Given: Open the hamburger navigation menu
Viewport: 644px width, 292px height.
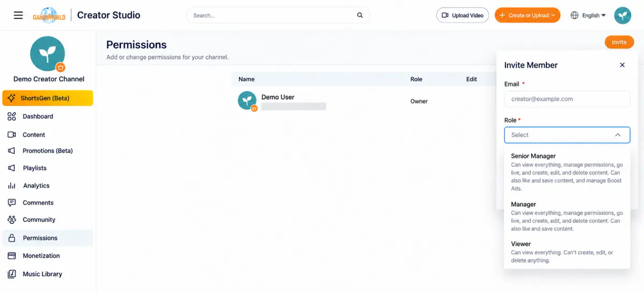Looking at the screenshot, I should pyautogui.click(x=18, y=15).
